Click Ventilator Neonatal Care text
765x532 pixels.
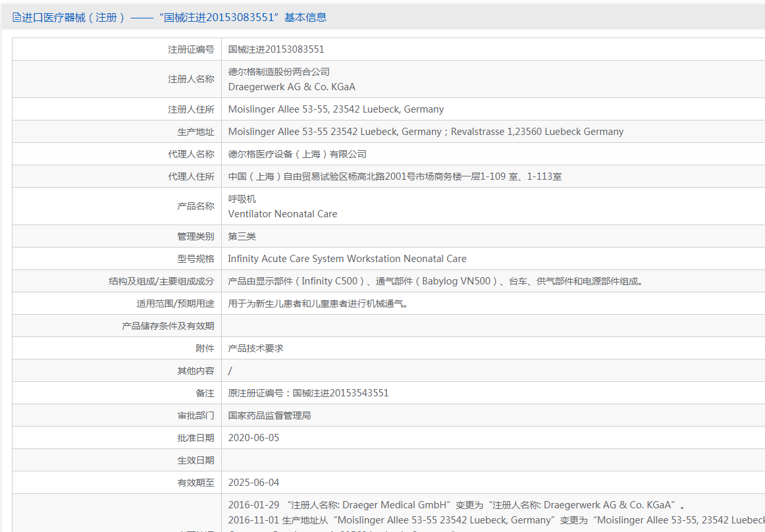point(282,214)
